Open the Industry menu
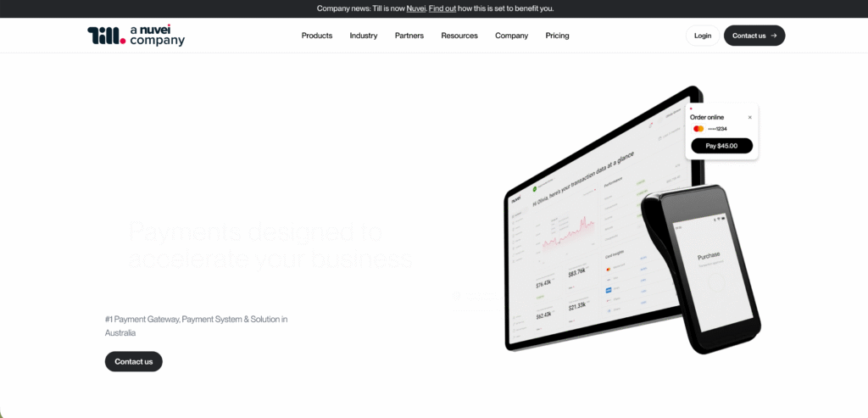This screenshot has height=418, width=868. [363, 36]
